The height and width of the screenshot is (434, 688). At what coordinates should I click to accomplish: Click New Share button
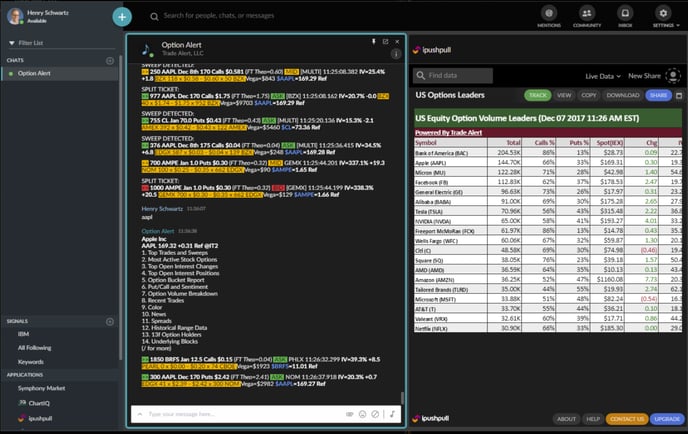[x=644, y=76]
